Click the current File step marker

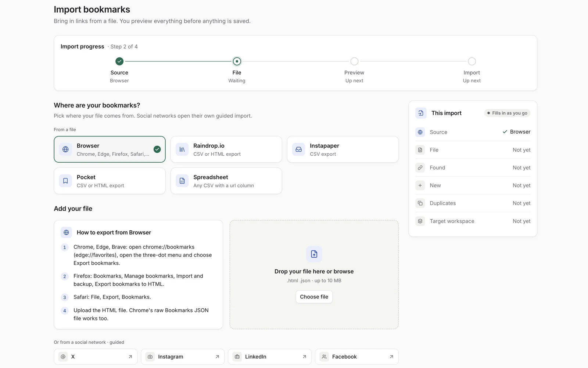tap(237, 61)
